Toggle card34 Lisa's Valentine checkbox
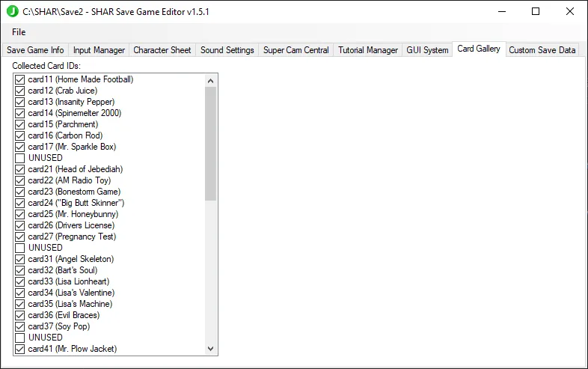Viewport: 588px width, 369px height. click(20, 293)
